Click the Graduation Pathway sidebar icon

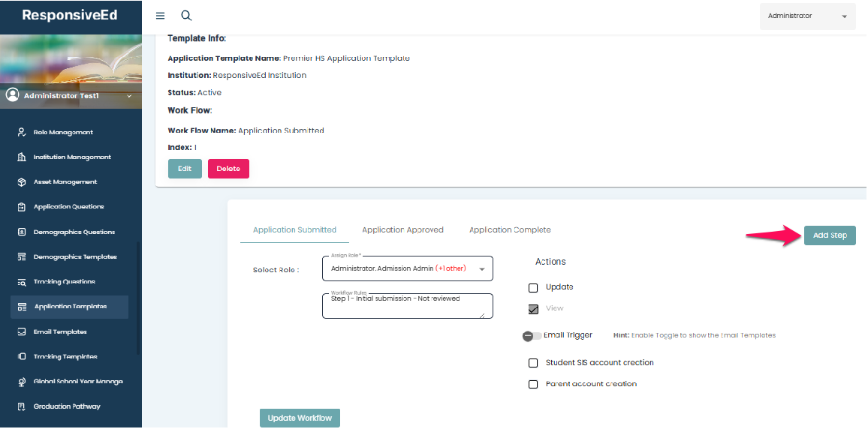[x=22, y=406]
